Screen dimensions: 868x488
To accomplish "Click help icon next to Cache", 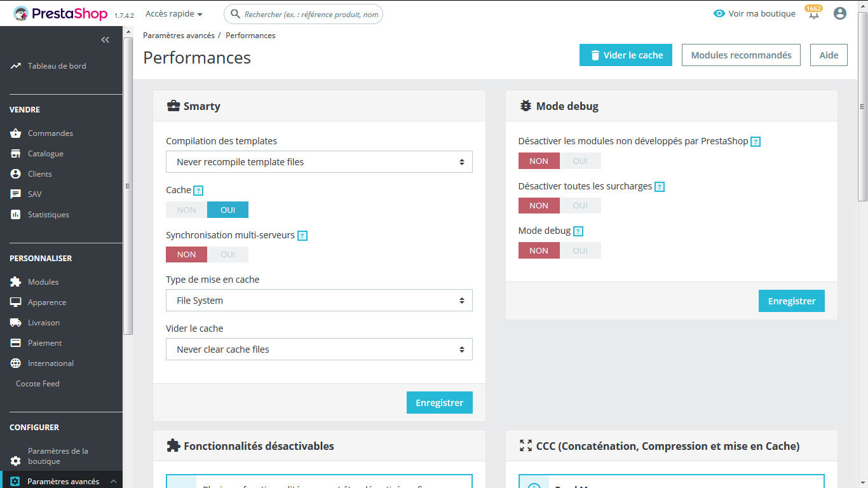I will 198,191.
